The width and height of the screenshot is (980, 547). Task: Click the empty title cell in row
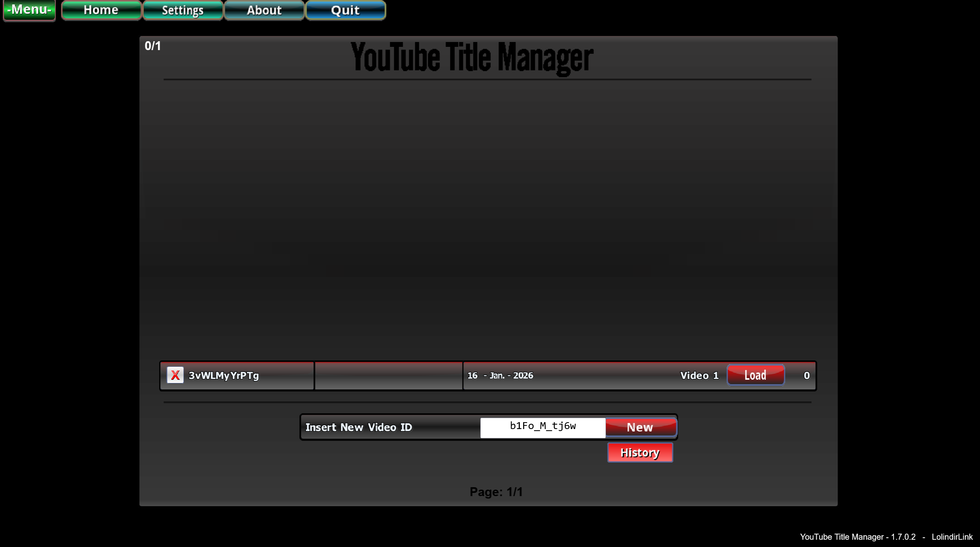coord(388,376)
